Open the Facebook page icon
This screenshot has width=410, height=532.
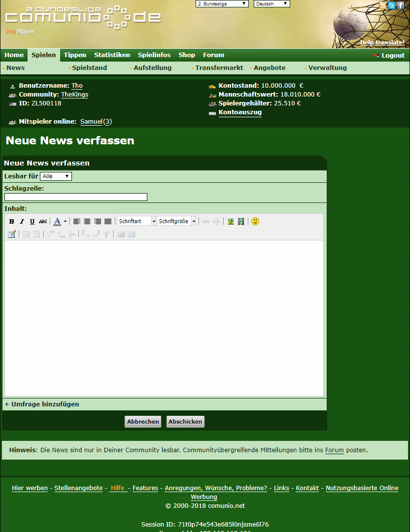coord(400,5)
